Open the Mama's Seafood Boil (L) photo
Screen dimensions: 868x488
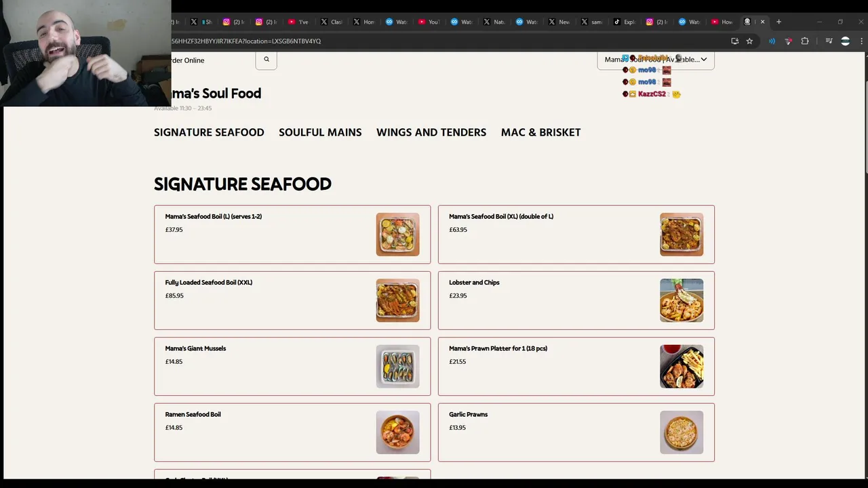[x=398, y=235]
